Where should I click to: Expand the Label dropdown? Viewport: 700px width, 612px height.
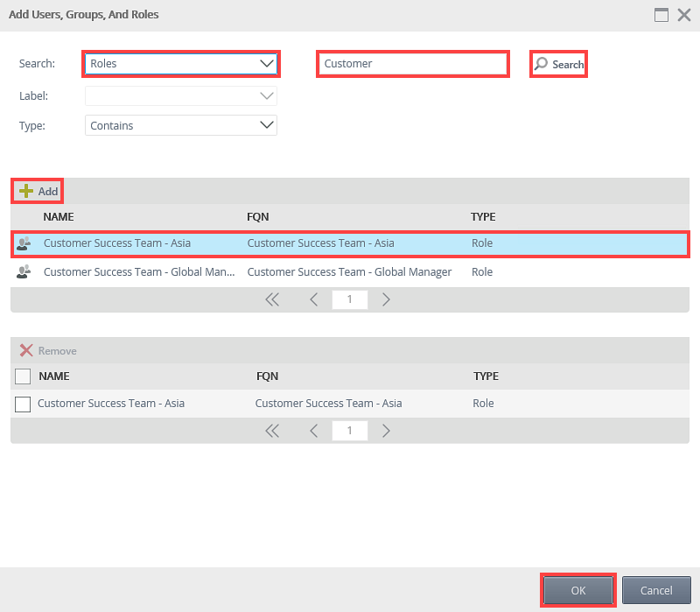(x=181, y=95)
